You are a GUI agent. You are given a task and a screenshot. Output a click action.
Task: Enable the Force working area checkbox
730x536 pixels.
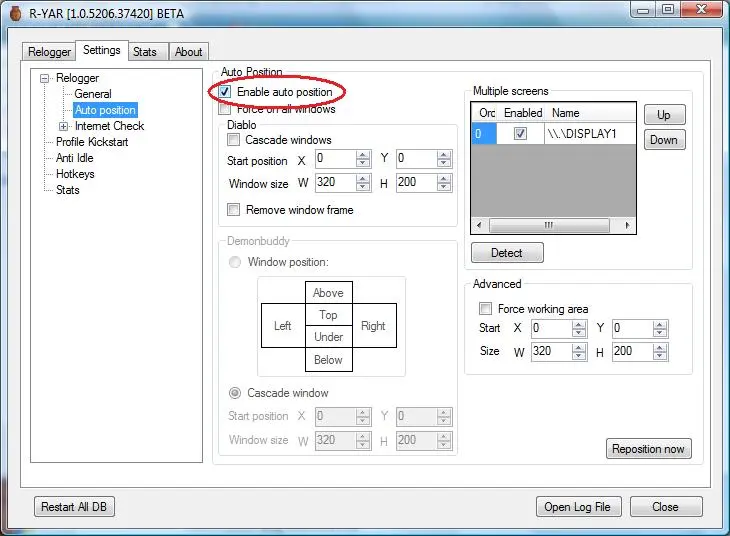pyautogui.click(x=486, y=309)
